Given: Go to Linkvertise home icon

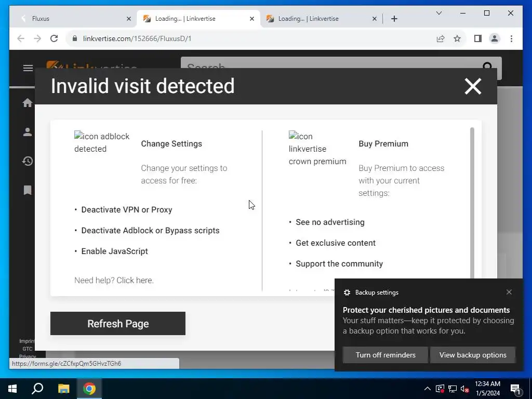Looking at the screenshot, I should point(28,103).
